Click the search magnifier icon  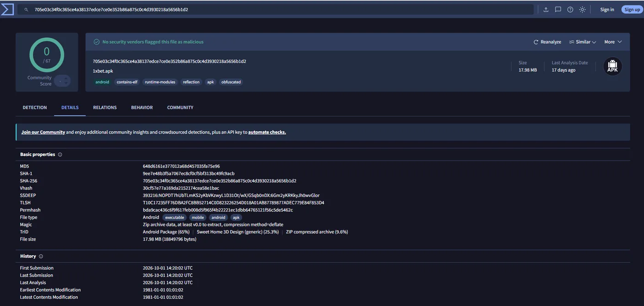tap(26, 10)
